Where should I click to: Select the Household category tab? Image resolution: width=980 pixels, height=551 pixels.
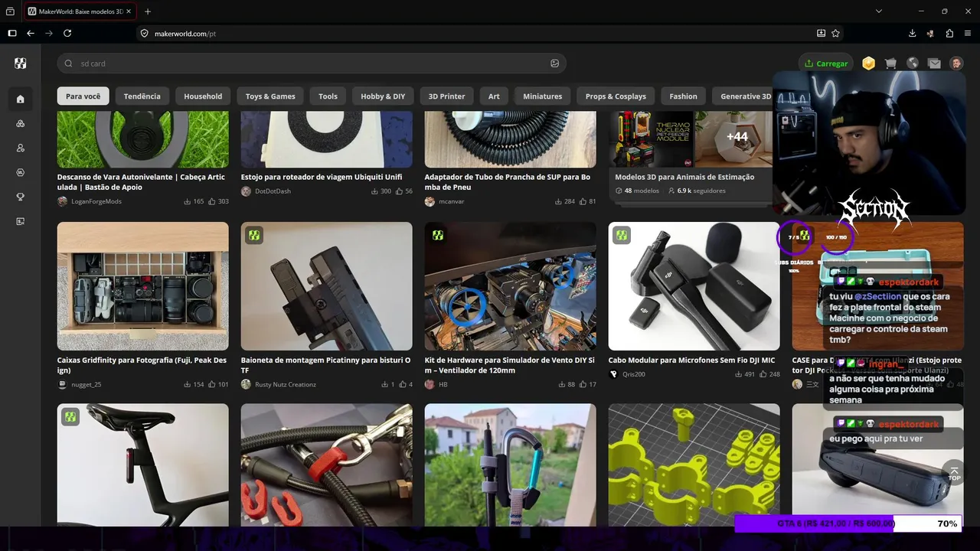coord(203,96)
